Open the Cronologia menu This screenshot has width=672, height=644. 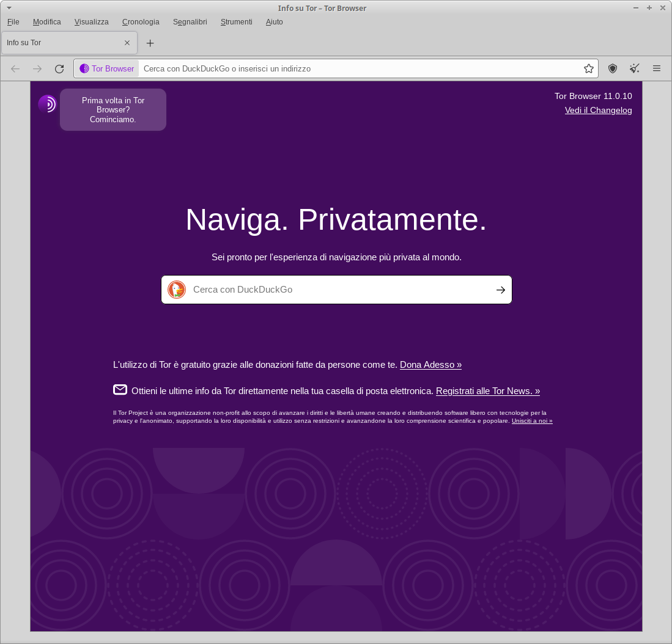pos(141,22)
